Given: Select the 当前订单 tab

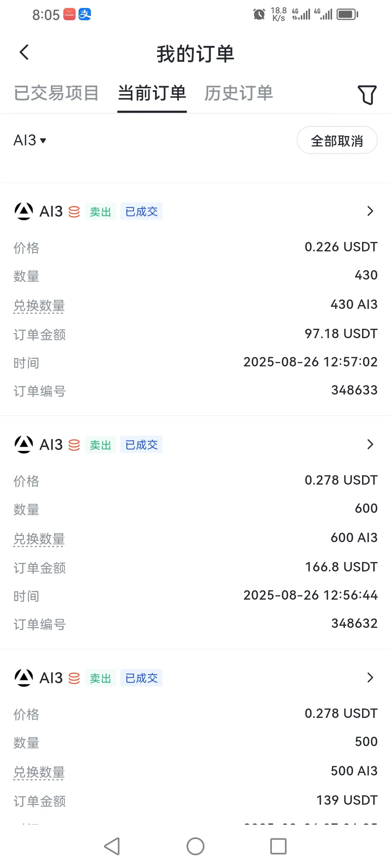Looking at the screenshot, I should (152, 93).
